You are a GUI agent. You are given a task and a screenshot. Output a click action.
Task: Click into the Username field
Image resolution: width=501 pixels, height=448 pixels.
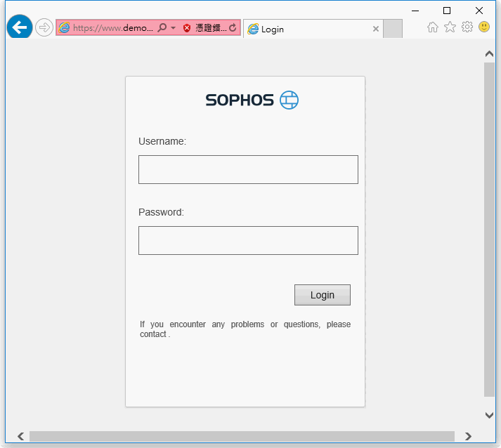(x=248, y=169)
